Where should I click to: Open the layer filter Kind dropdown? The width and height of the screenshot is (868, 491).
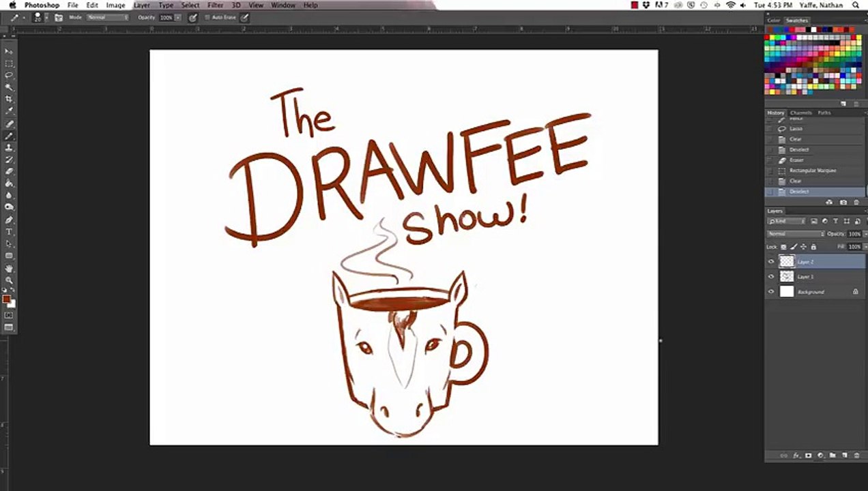787,221
